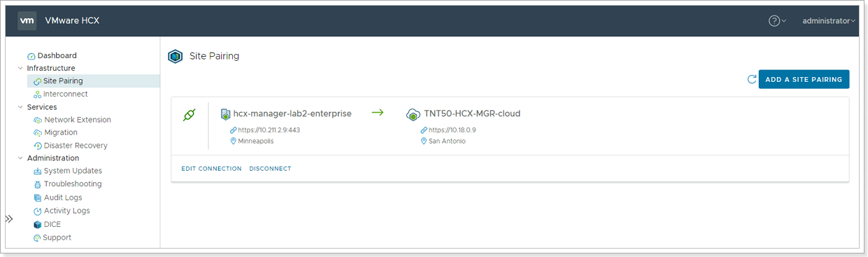Collapse the Services section
Viewport: 868px width, 257px height.
(x=20, y=107)
